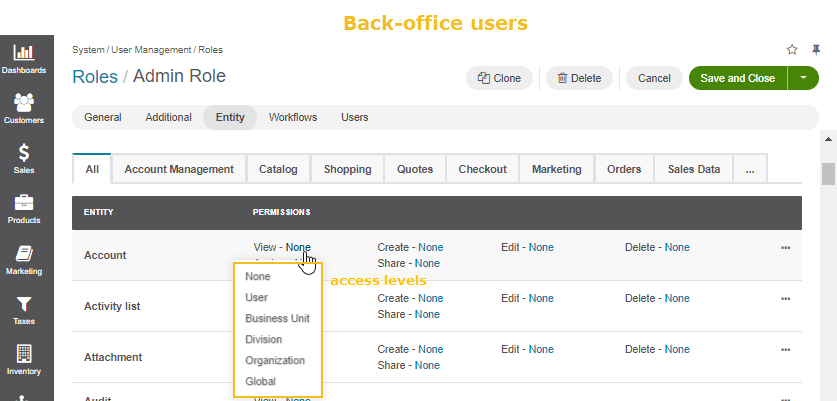Open Account Create permission level
This screenshot has height=401, width=837.
pos(431,247)
